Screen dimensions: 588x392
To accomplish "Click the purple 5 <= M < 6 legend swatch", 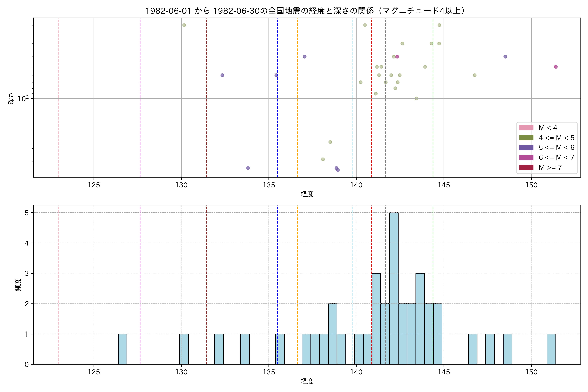I will coord(526,147).
